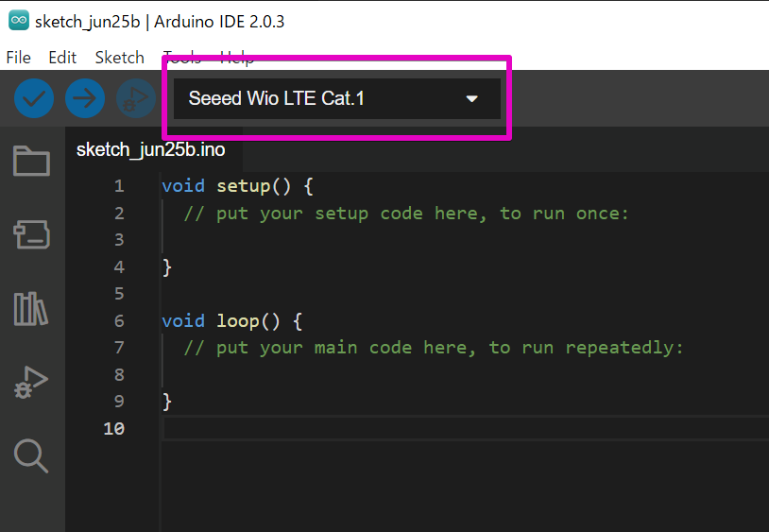This screenshot has width=769, height=532.
Task: Open the Library Manager books icon
Action: point(31,309)
